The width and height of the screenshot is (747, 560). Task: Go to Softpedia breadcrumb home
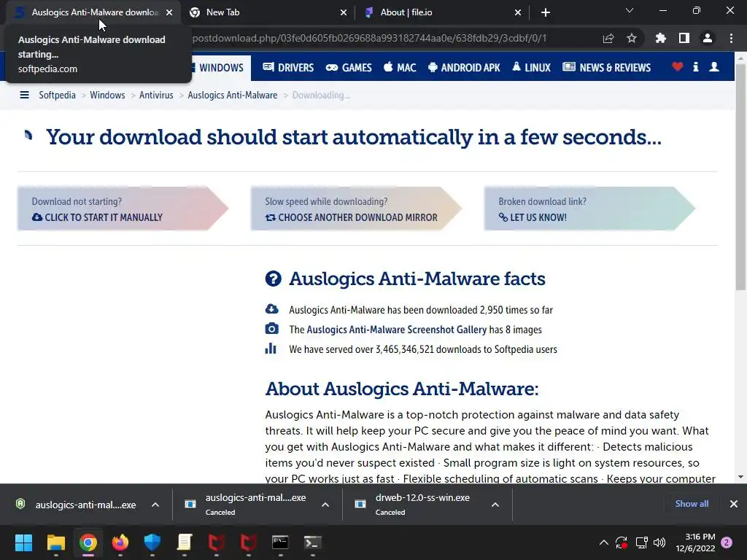(57, 96)
